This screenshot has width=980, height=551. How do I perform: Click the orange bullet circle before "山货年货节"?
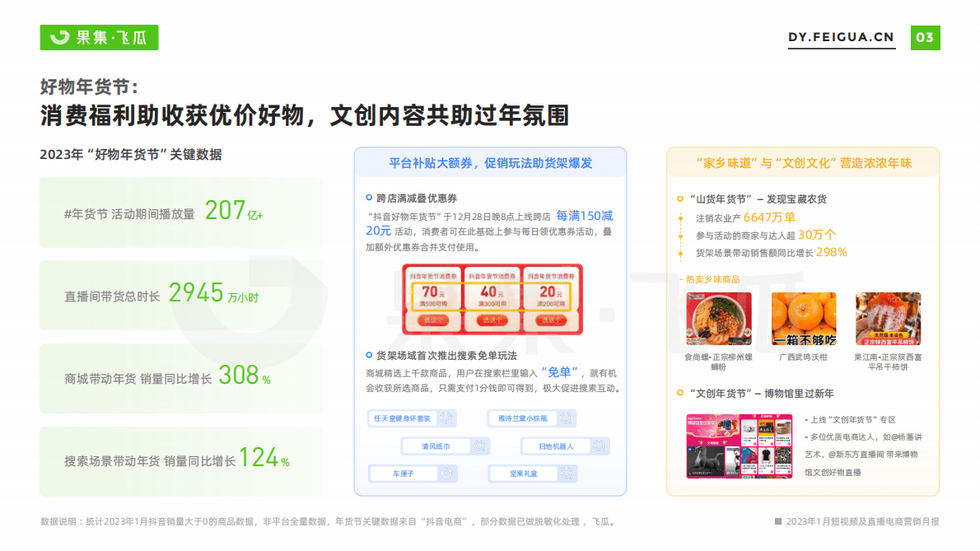coord(679,198)
